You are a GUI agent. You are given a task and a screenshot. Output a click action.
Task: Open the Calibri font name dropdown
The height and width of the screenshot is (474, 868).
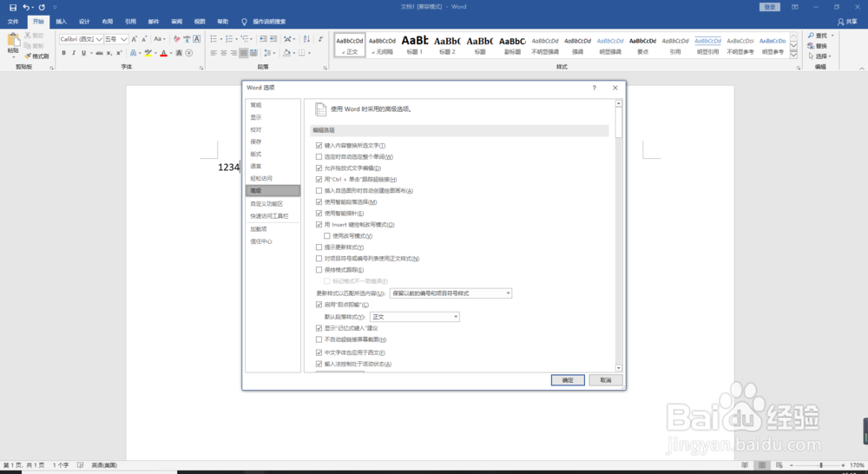coord(100,39)
